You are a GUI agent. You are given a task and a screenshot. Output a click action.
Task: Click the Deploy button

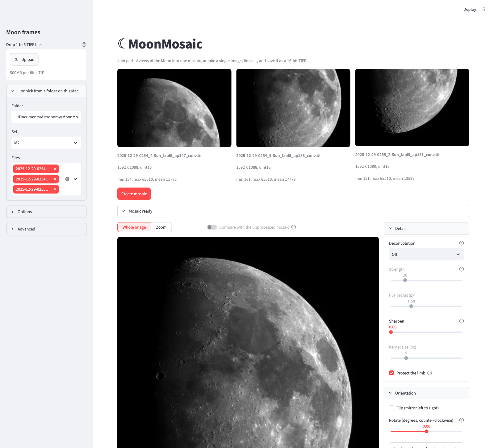pos(470,9)
